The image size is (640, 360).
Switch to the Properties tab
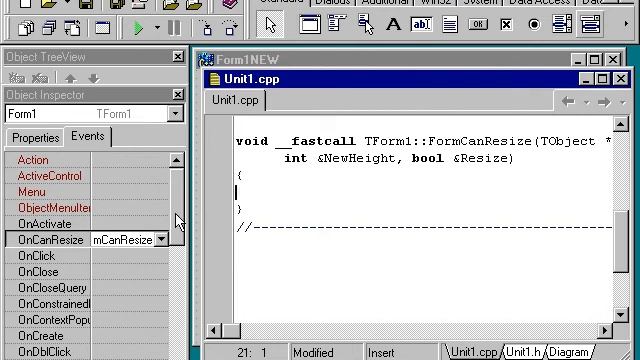point(36,138)
